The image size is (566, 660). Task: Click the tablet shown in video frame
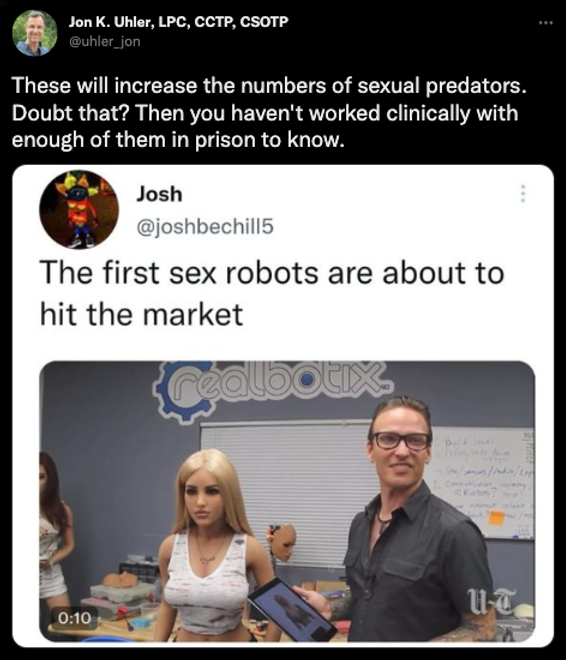coord(292,609)
